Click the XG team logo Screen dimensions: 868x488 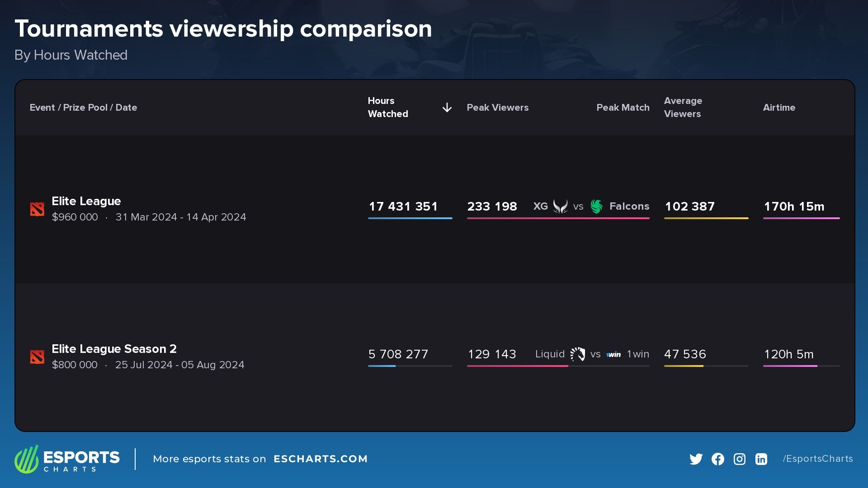point(561,206)
